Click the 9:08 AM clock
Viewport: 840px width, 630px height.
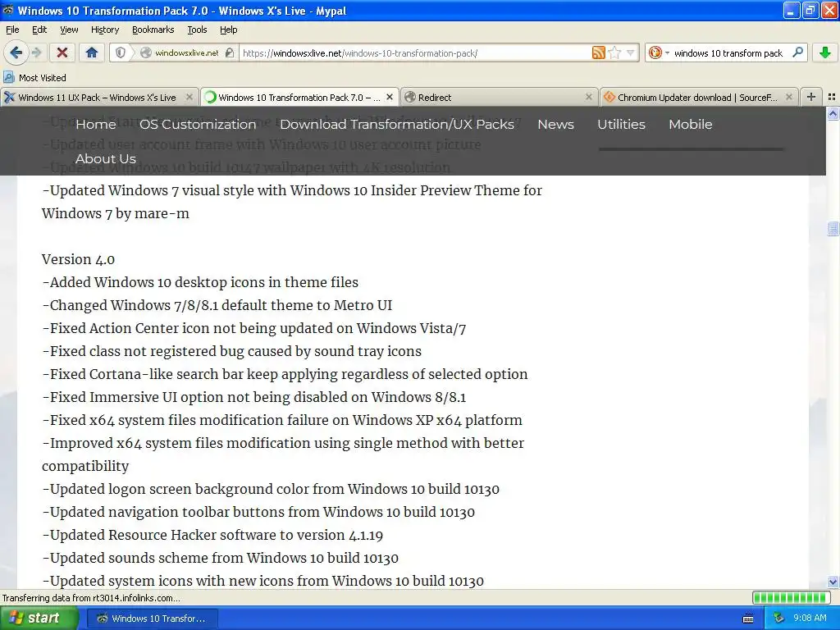click(x=810, y=619)
